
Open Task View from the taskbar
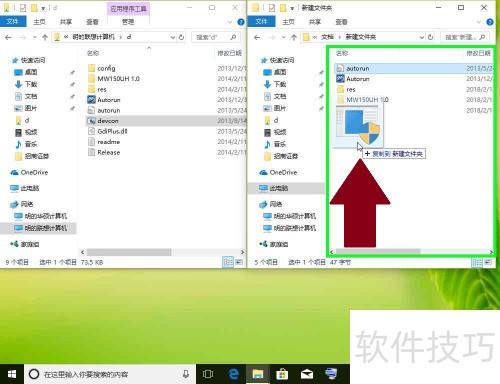[208, 374]
